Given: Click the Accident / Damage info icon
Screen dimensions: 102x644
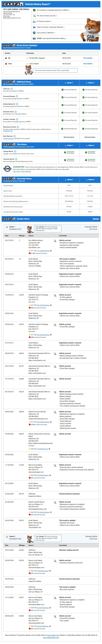Looking at the screenshot, I should point(17,119).
